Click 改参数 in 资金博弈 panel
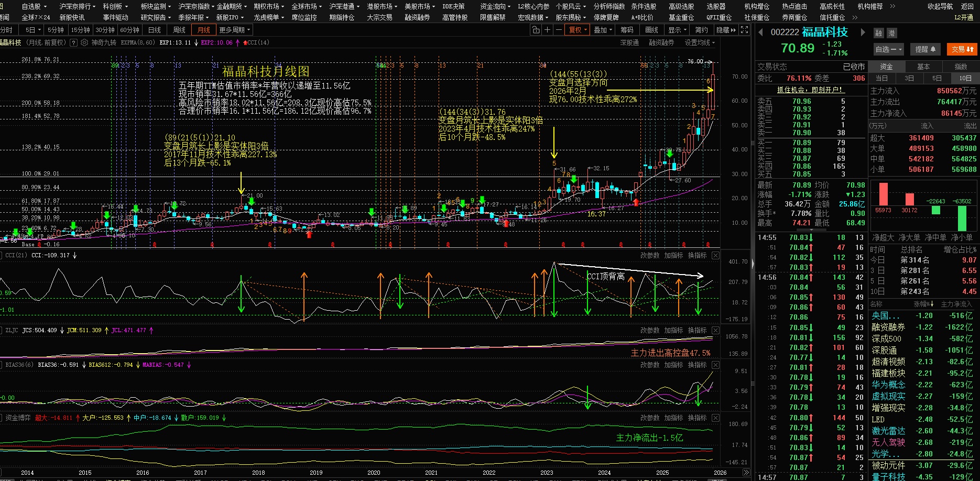 click(650, 418)
